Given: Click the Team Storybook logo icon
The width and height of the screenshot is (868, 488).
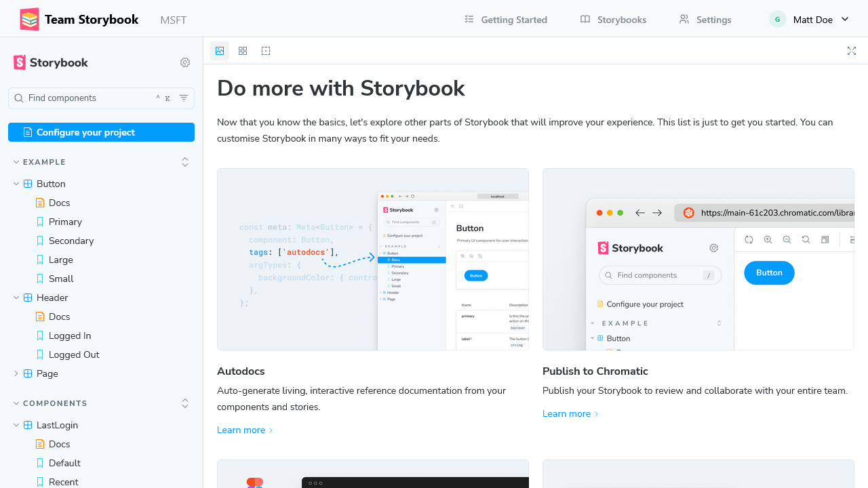Looking at the screenshot, I should tap(29, 20).
